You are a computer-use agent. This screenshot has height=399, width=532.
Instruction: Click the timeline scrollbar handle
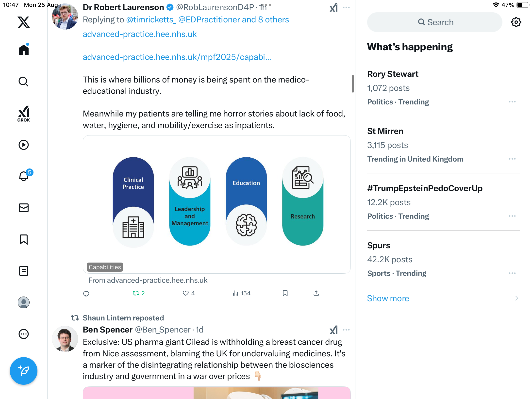click(x=353, y=84)
